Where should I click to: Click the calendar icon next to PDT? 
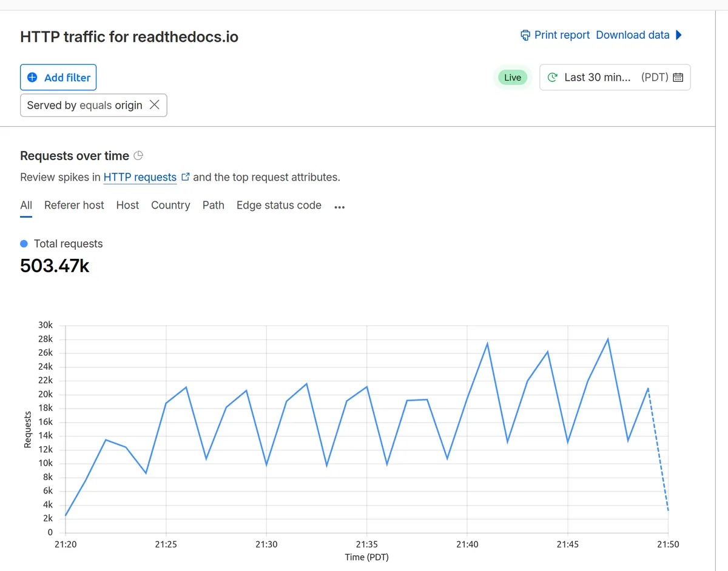pyautogui.click(x=678, y=78)
